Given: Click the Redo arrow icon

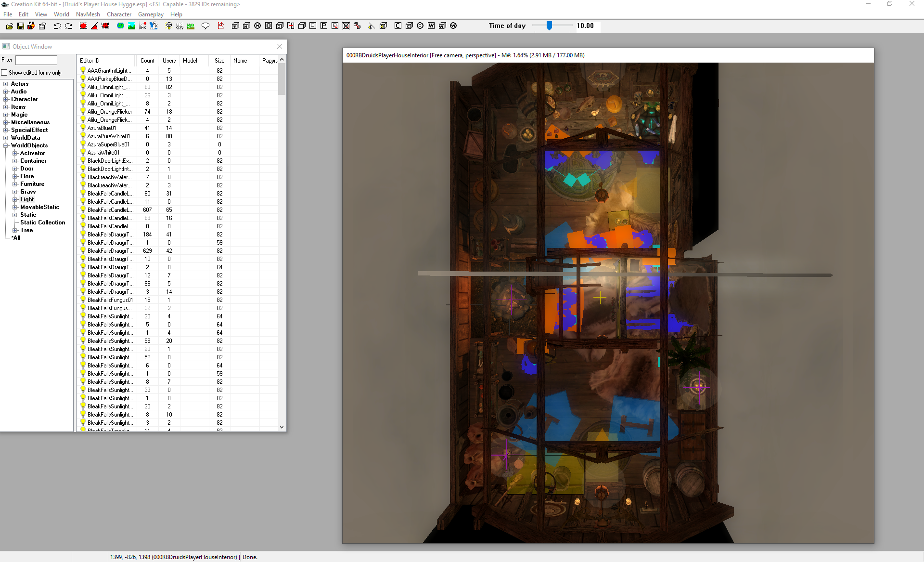Looking at the screenshot, I should click(x=69, y=26).
